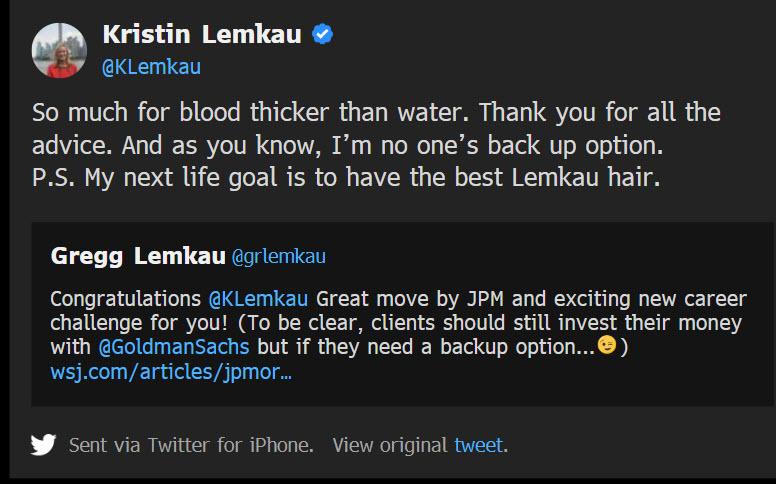This screenshot has height=484, width=776.
Task: Click the winking face emoji
Action: 606,346
